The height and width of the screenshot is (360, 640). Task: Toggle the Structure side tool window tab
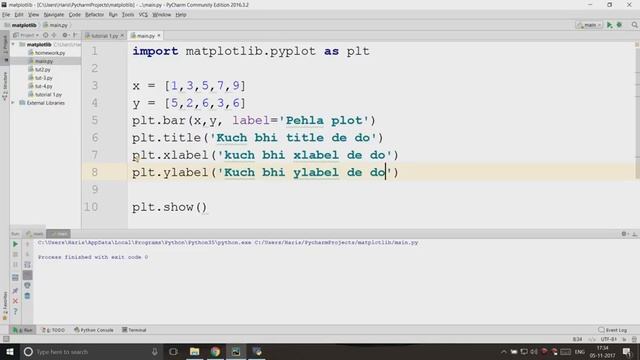[5, 86]
